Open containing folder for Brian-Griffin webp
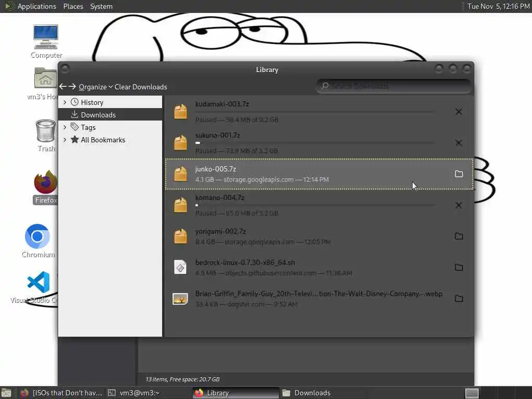This screenshot has width=532, height=399. [459, 299]
